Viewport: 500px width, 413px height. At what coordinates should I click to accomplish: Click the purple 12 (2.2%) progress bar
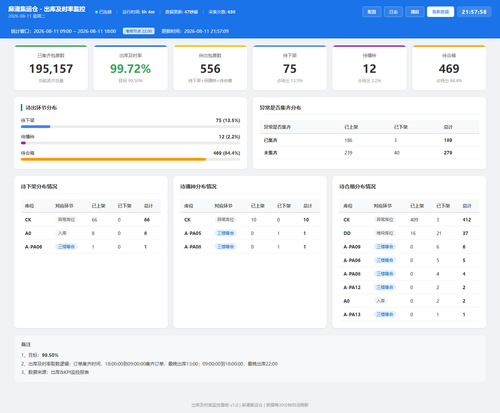click(x=23, y=143)
